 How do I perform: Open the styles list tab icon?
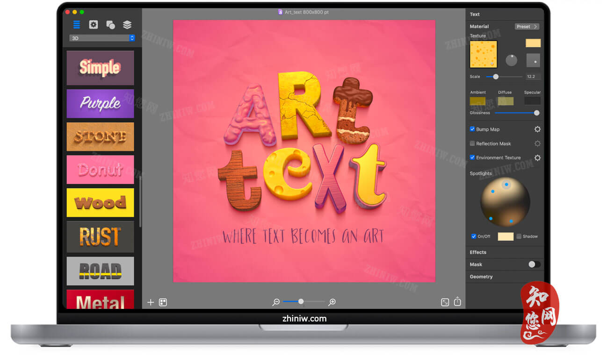tap(77, 25)
